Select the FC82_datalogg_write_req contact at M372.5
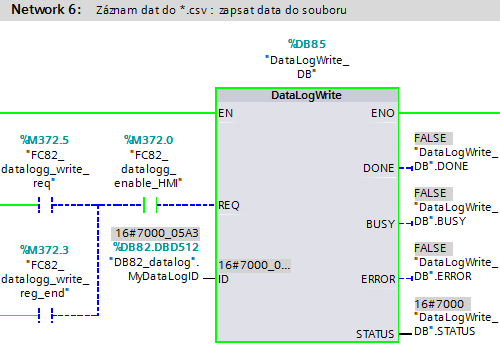 pos(45,205)
